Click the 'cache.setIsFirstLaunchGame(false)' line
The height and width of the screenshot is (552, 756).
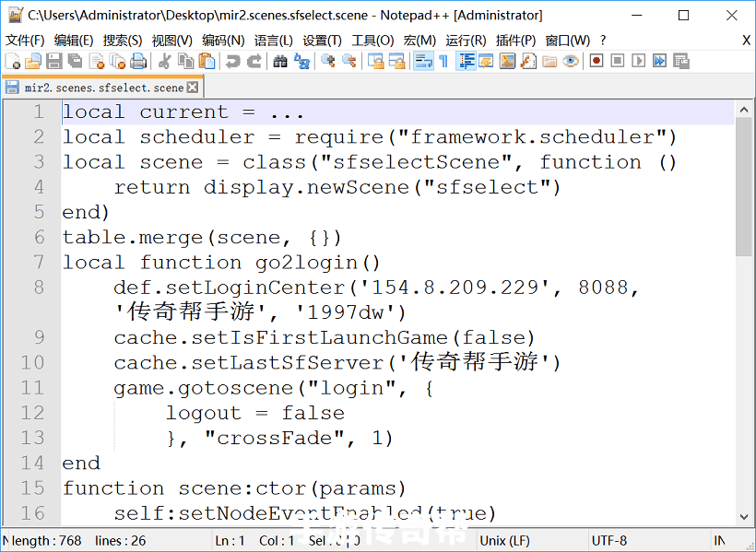pos(324,338)
